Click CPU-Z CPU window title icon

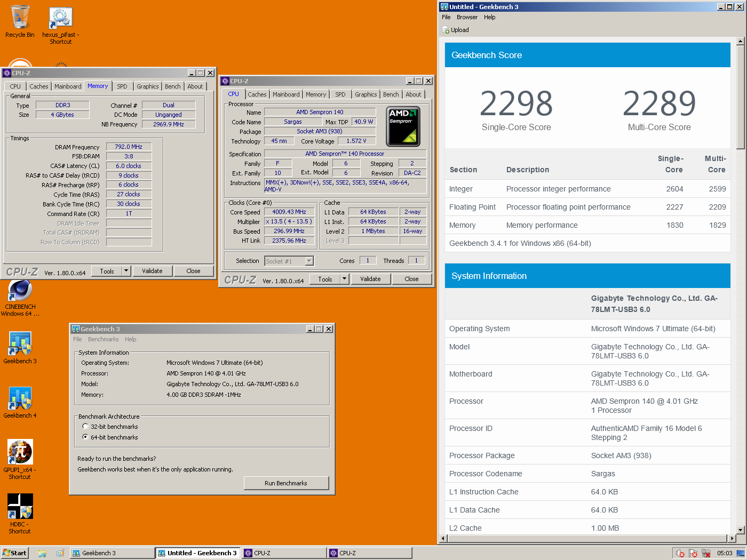click(x=225, y=81)
